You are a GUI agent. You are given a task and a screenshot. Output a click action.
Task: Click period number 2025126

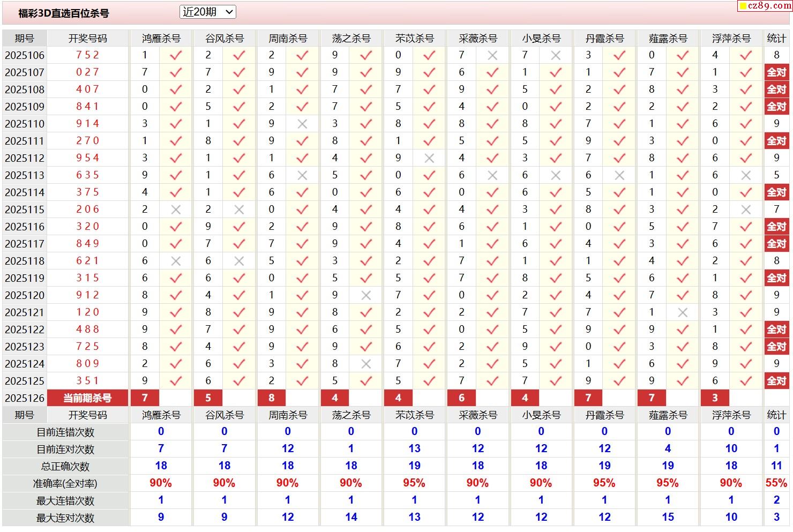[25, 398]
